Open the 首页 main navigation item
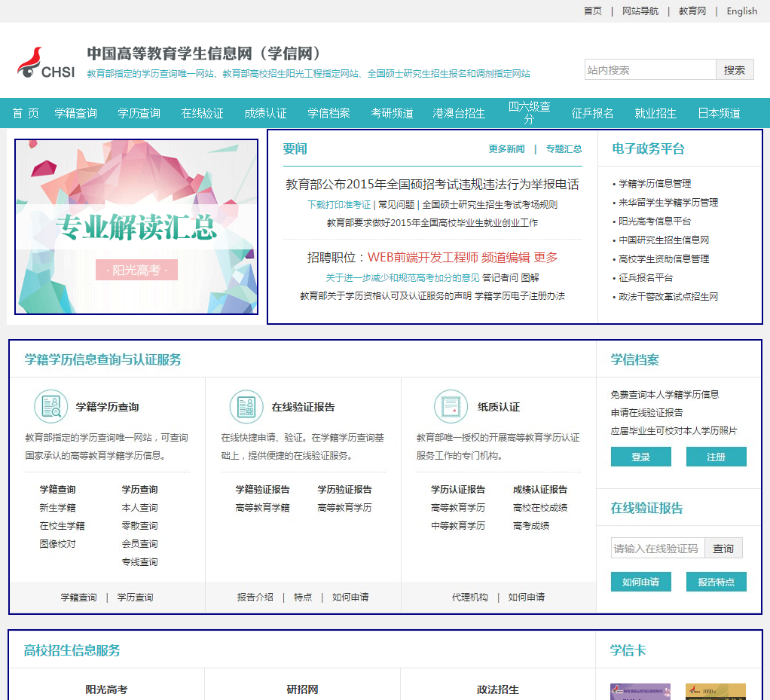 click(x=26, y=114)
